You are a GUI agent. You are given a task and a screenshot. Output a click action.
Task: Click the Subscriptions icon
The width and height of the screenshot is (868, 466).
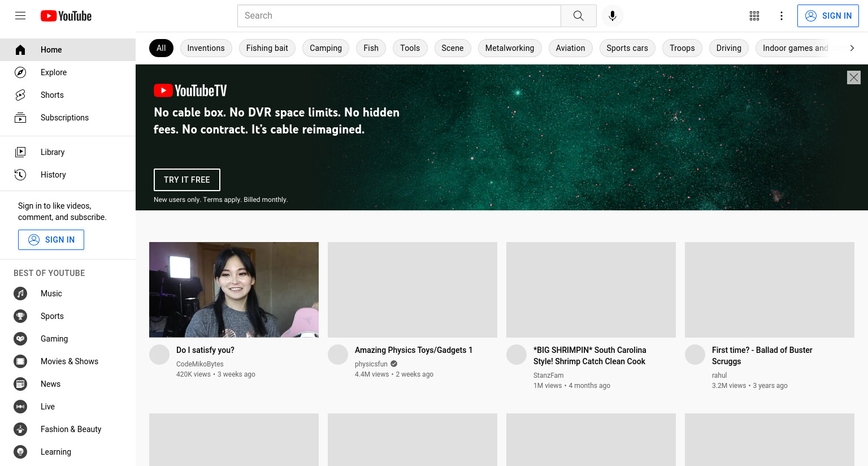20,118
